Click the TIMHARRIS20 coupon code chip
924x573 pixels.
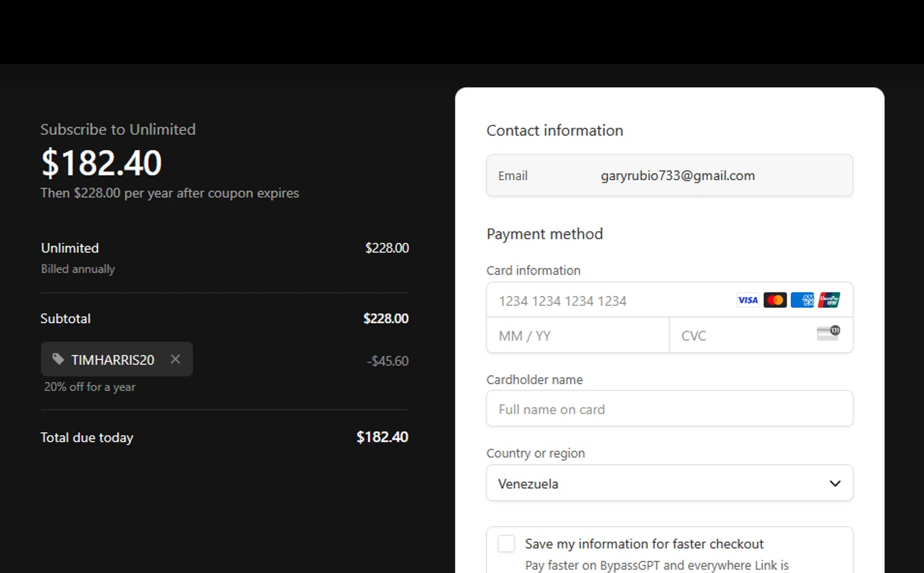116,359
